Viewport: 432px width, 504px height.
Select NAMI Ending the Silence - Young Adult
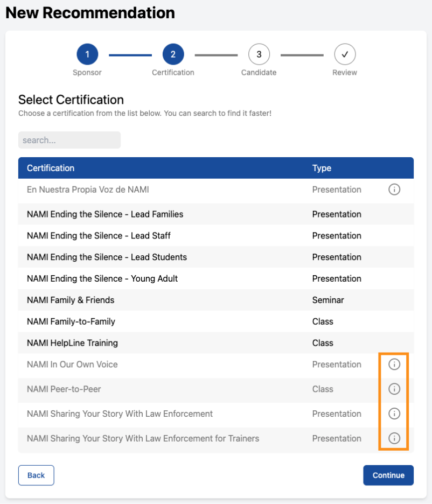pos(216,278)
